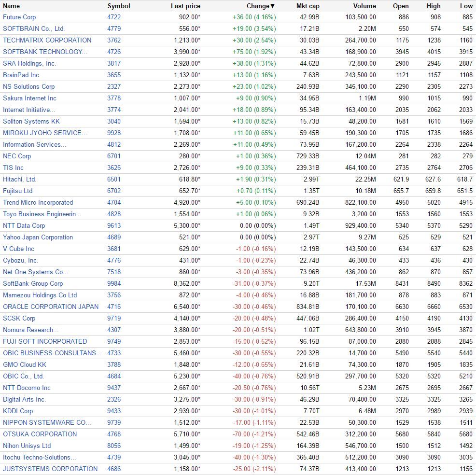Open BrainPad Inc link
The width and height of the screenshot is (476, 475).
[x=21, y=75]
